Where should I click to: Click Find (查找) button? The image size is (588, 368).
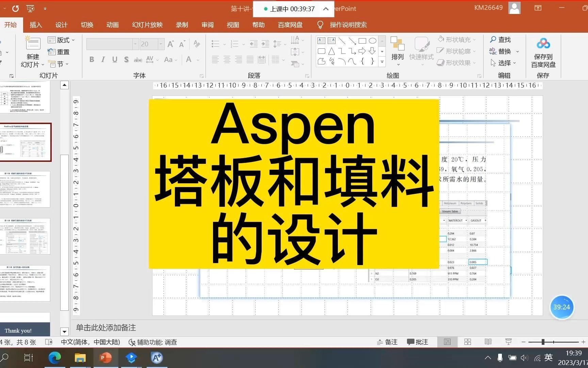point(500,40)
